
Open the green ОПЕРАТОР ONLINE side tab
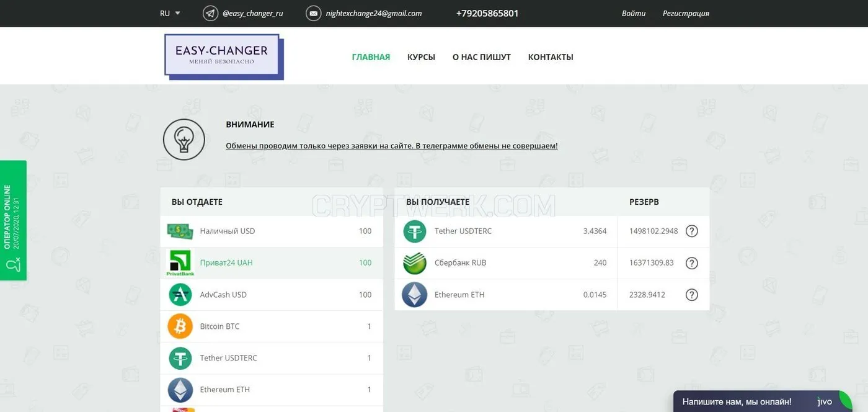[x=13, y=220]
